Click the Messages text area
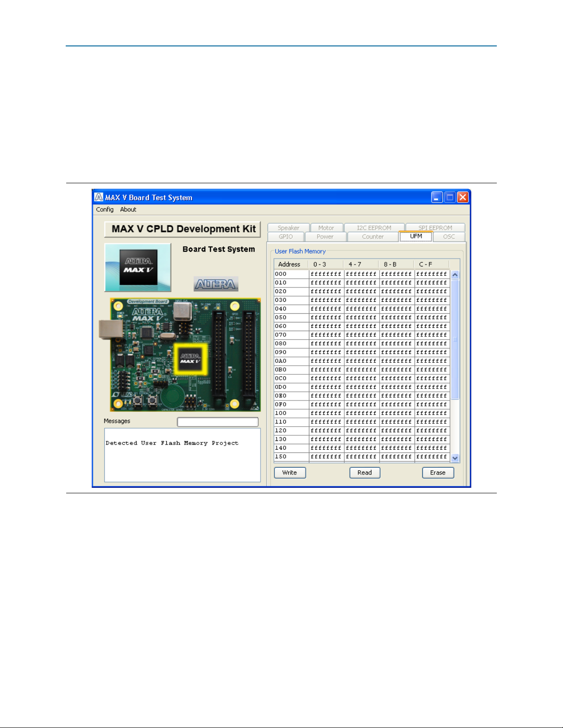This screenshot has width=563, height=728. [182, 455]
